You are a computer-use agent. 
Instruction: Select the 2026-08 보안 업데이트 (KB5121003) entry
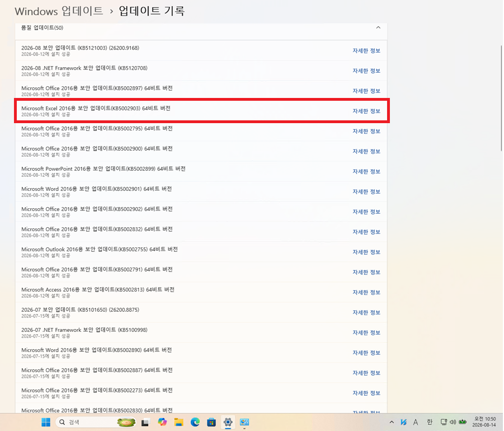(x=201, y=51)
